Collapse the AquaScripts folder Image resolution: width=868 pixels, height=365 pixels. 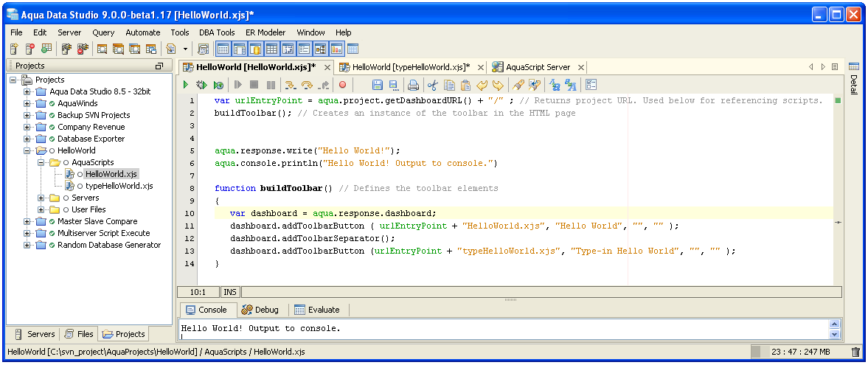pos(41,162)
